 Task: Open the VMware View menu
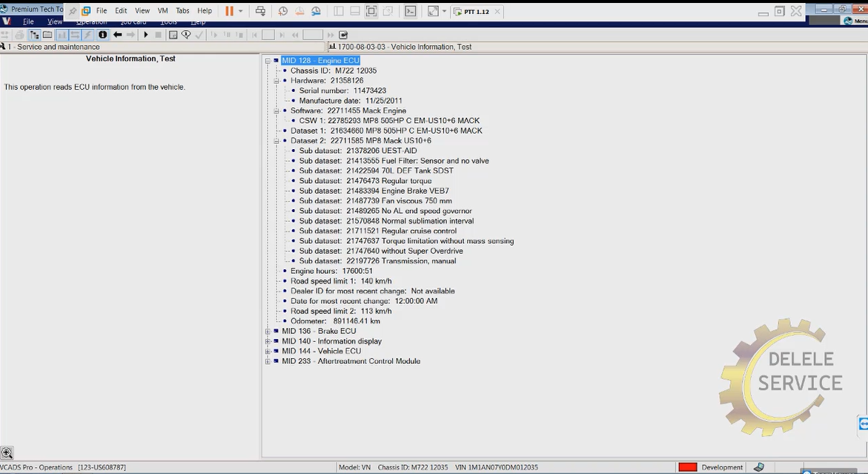142,10
